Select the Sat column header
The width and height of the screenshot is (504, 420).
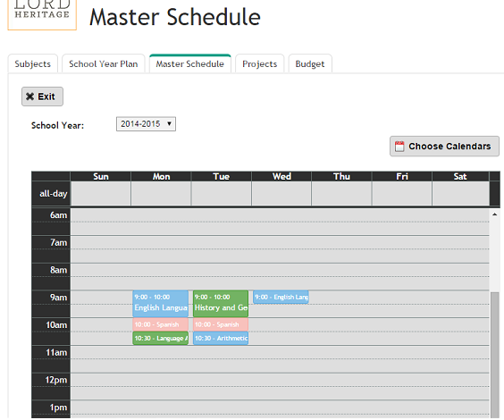coord(460,176)
